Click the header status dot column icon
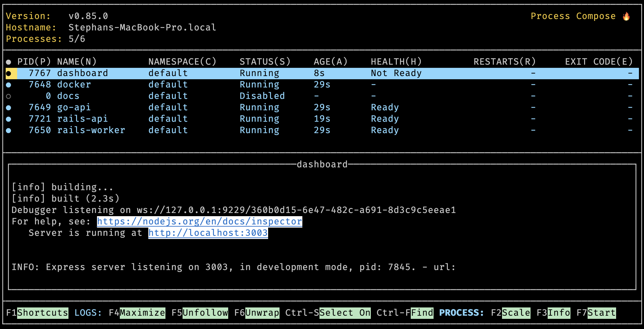Viewport: 644px width, 329px height. point(9,62)
